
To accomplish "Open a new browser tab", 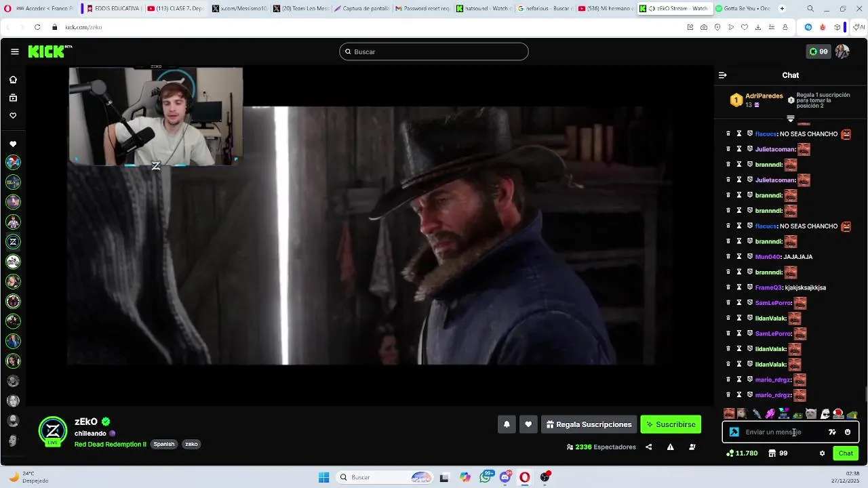I will (x=782, y=9).
